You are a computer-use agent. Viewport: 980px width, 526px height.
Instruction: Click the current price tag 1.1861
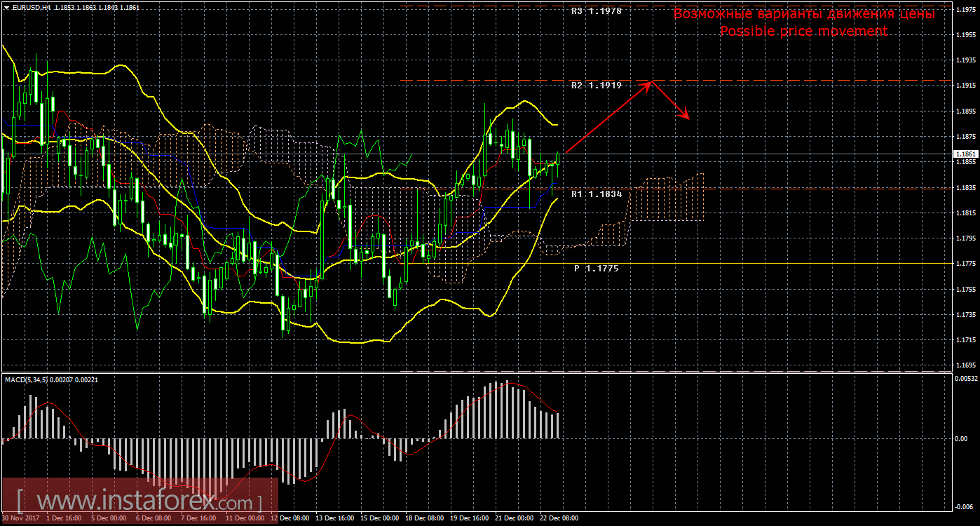965,154
